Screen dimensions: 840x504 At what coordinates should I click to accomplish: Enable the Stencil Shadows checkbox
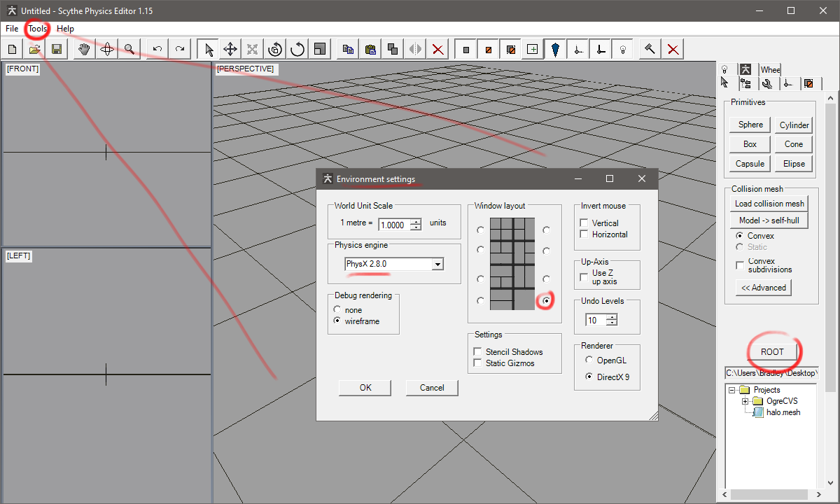478,351
